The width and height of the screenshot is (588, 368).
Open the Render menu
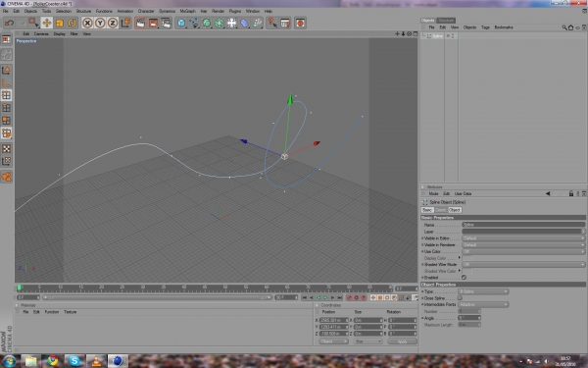pyautogui.click(x=218, y=11)
